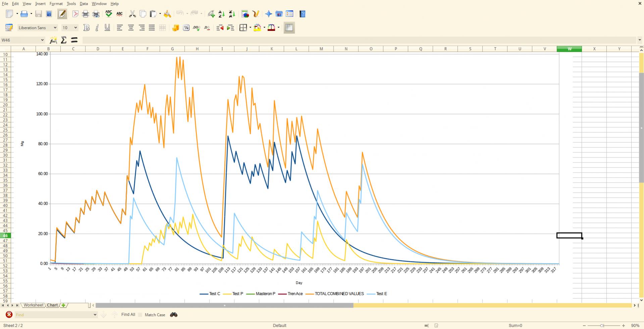This screenshot has width=644, height=329.
Task: Toggle the Show Draw Functions icon
Action: pos(256,14)
